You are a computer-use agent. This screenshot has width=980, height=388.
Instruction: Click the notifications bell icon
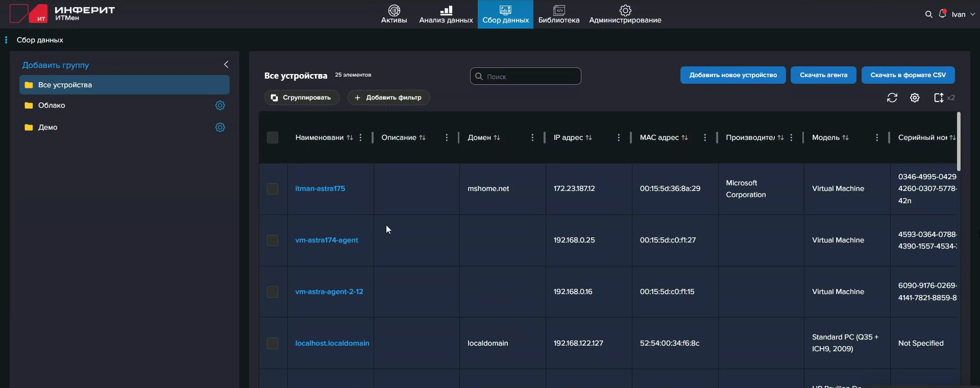pos(942,14)
